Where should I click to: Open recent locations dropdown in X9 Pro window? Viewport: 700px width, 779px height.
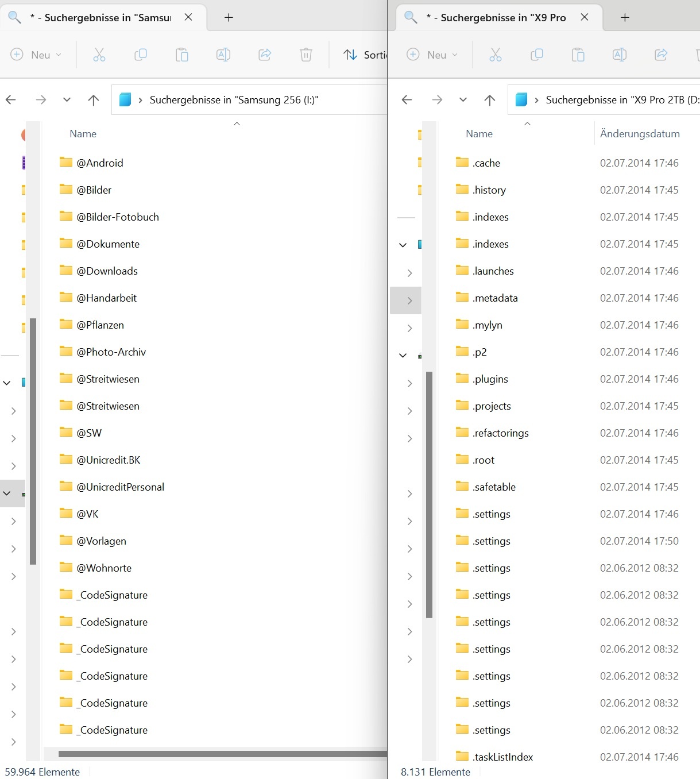[x=463, y=100]
